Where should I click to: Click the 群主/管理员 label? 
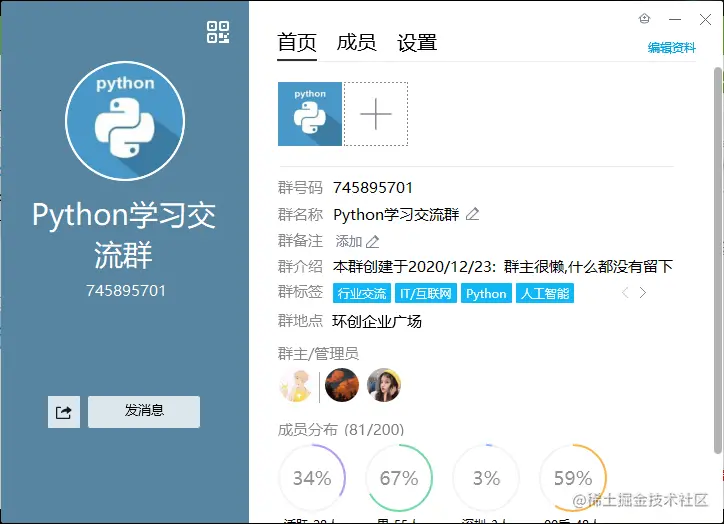point(318,354)
